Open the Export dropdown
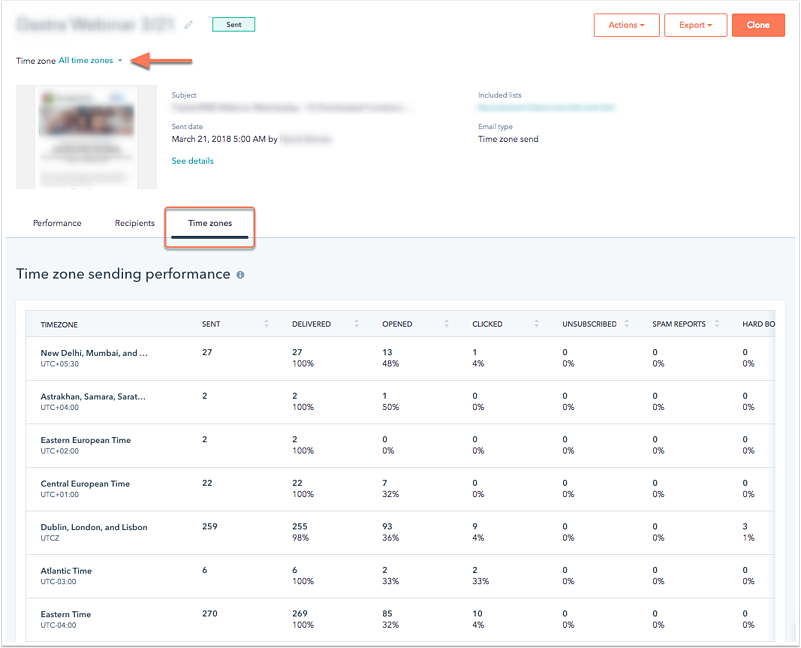Viewport: 801px width, 648px height. 695,25
